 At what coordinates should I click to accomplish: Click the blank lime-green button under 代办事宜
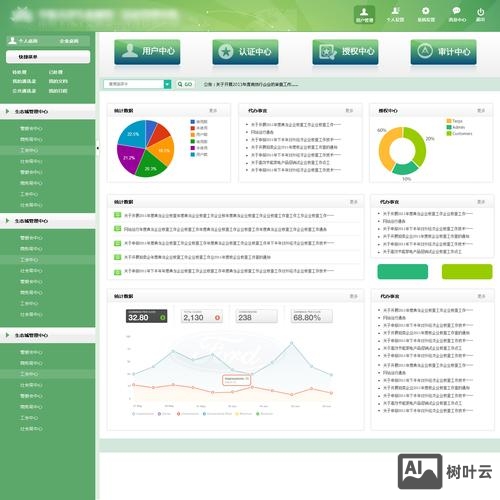click(x=467, y=272)
